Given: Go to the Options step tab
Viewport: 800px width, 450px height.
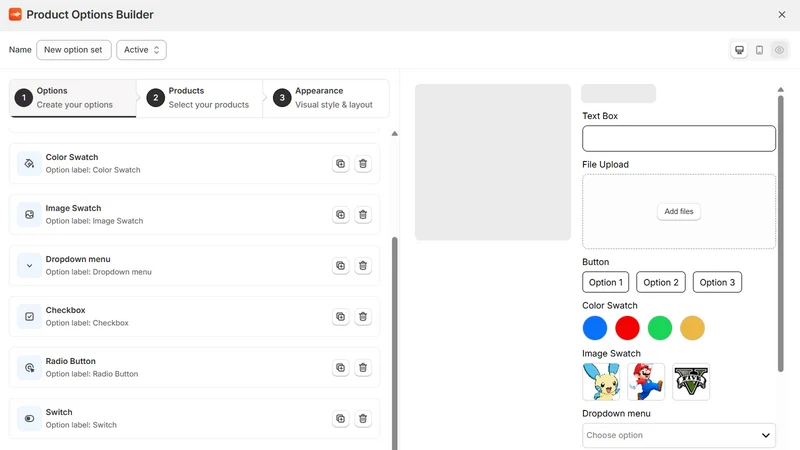Looking at the screenshot, I should (73, 98).
